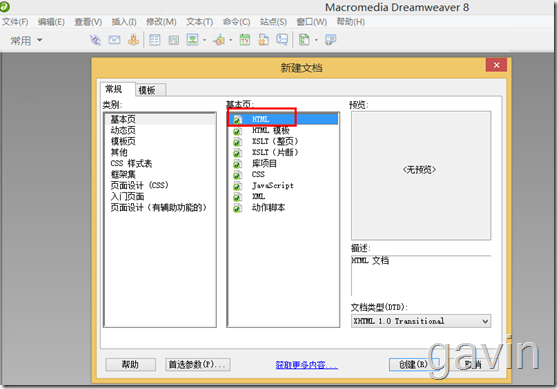Open the 获取更多内容 link
This screenshot has width=558, height=389.
click(x=306, y=365)
